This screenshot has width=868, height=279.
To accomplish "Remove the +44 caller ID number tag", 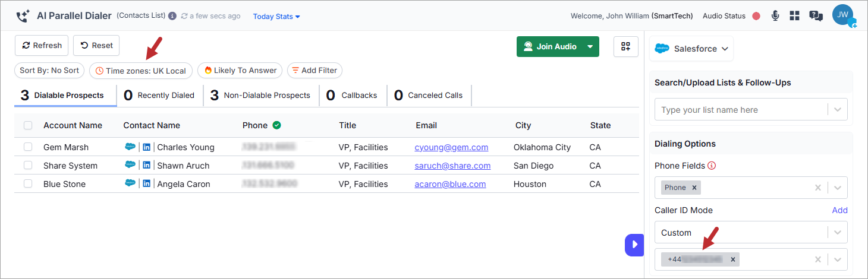I will (733, 259).
